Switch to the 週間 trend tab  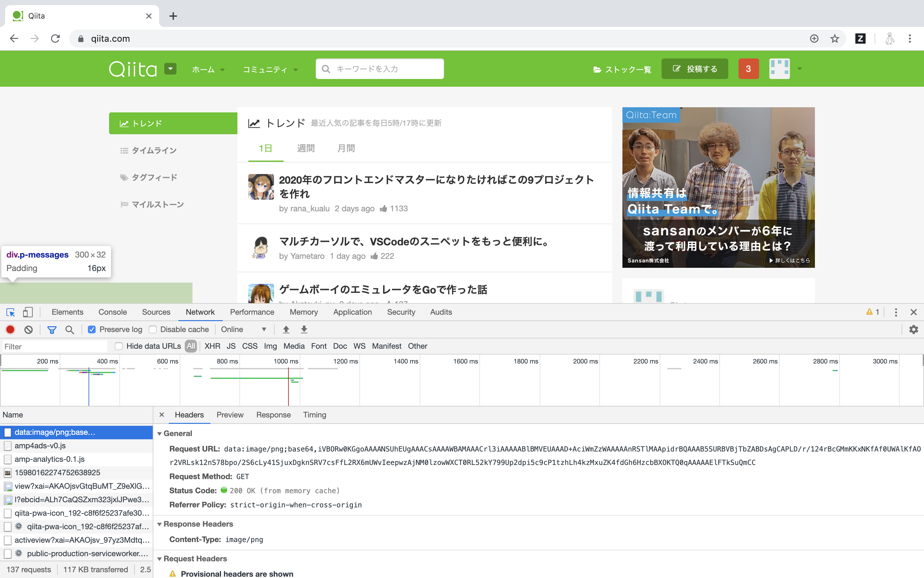[306, 148]
